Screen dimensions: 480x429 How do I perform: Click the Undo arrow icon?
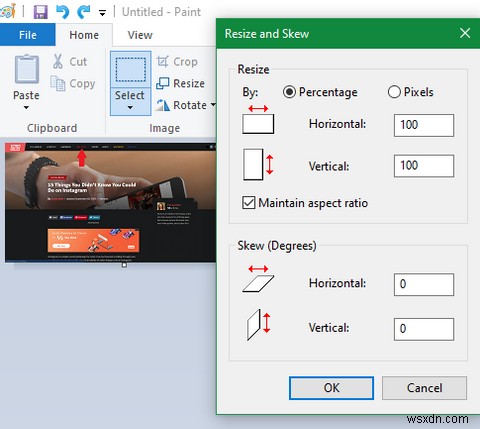click(x=62, y=12)
